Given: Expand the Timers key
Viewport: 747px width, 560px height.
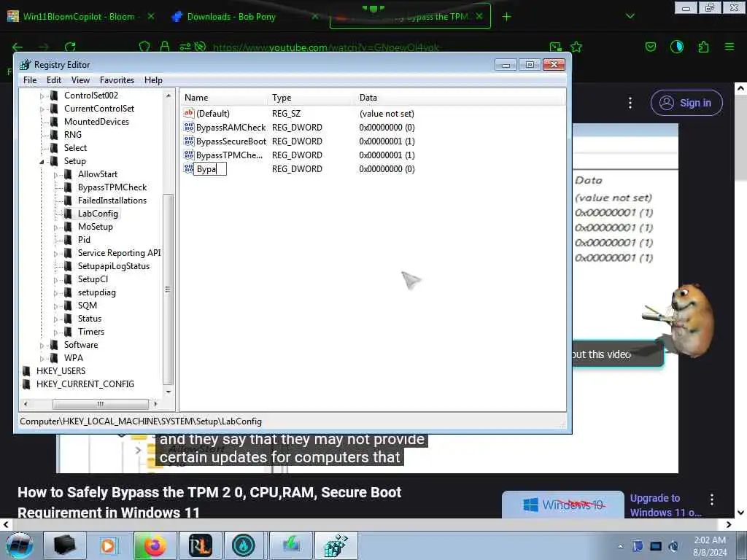Looking at the screenshot, I should pyautogui.click(x=55, y=332).
